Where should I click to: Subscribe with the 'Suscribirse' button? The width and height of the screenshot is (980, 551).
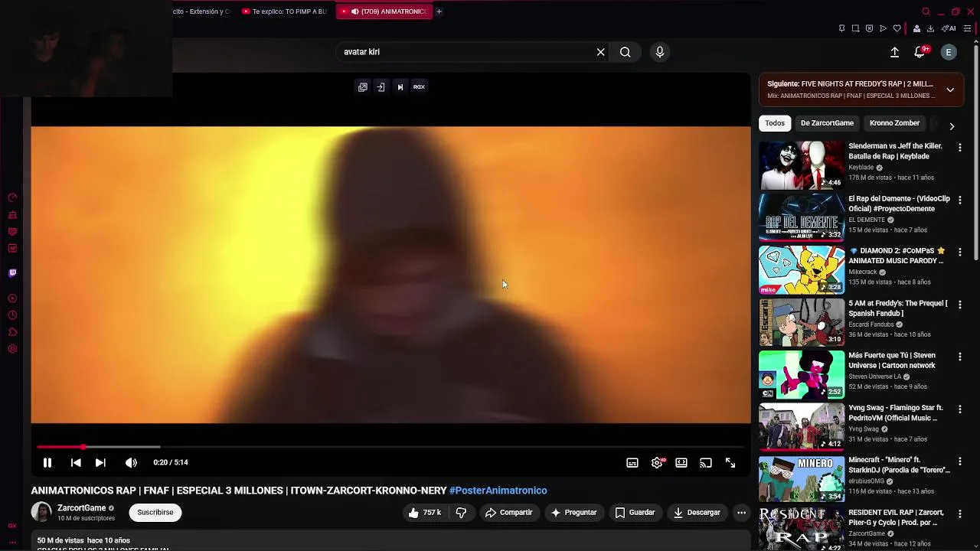(155, 513)
